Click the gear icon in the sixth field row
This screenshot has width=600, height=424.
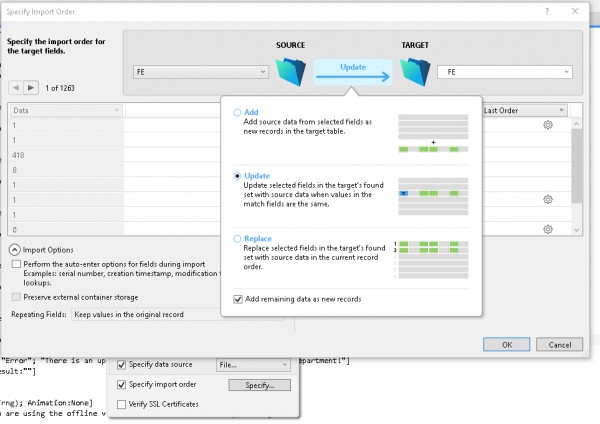[x=548, y=200]
